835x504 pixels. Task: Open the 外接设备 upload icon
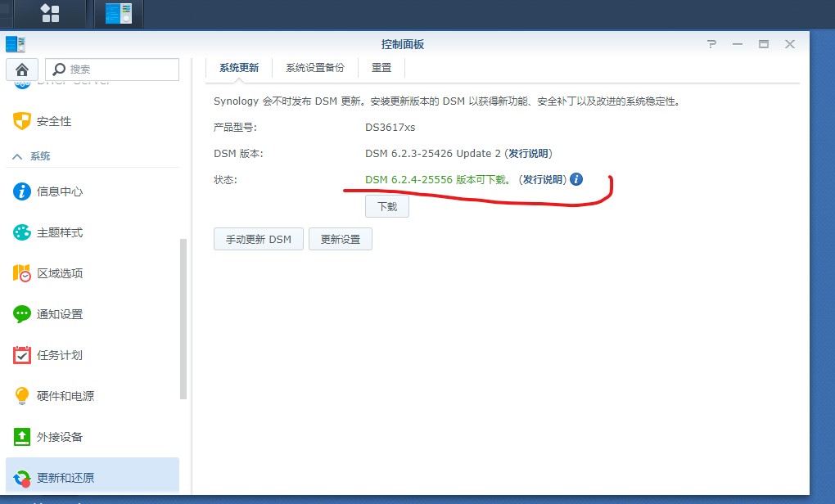coord(22,437)
